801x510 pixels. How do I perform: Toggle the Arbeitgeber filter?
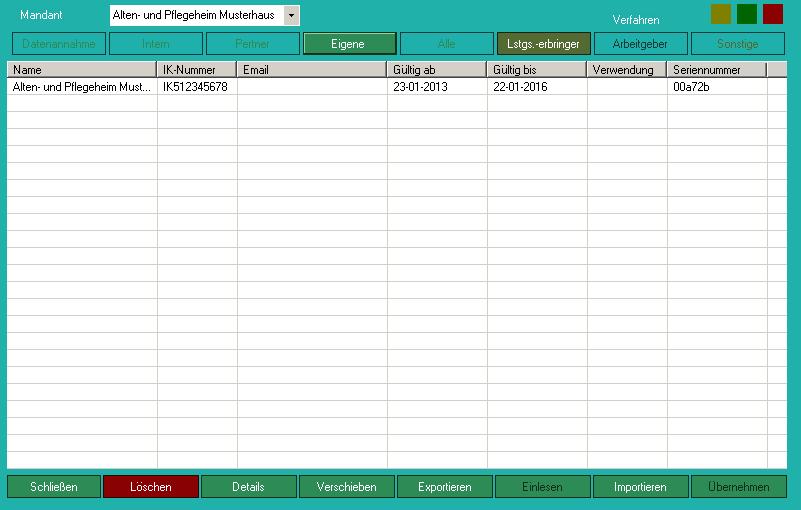(641, 44)
